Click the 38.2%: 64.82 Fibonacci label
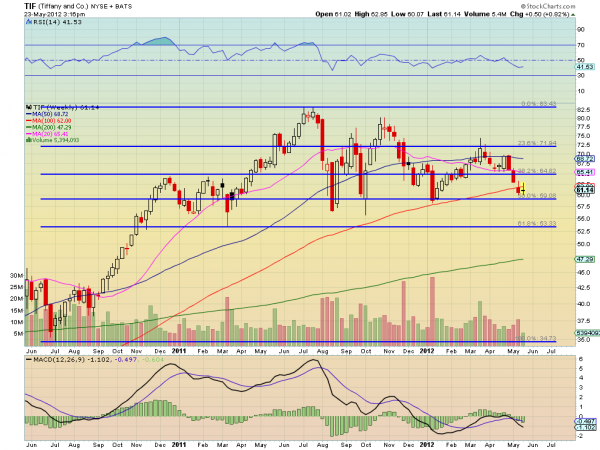 click(537, 171)
